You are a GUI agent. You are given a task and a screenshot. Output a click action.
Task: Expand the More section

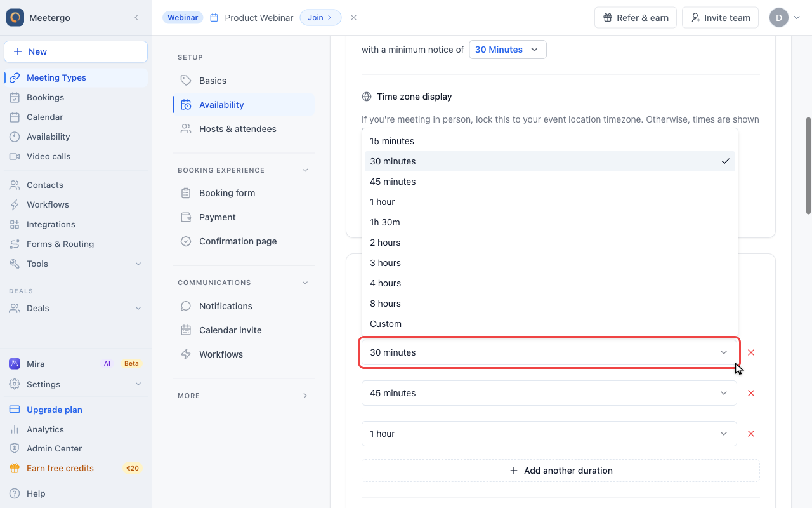point(305,396)
